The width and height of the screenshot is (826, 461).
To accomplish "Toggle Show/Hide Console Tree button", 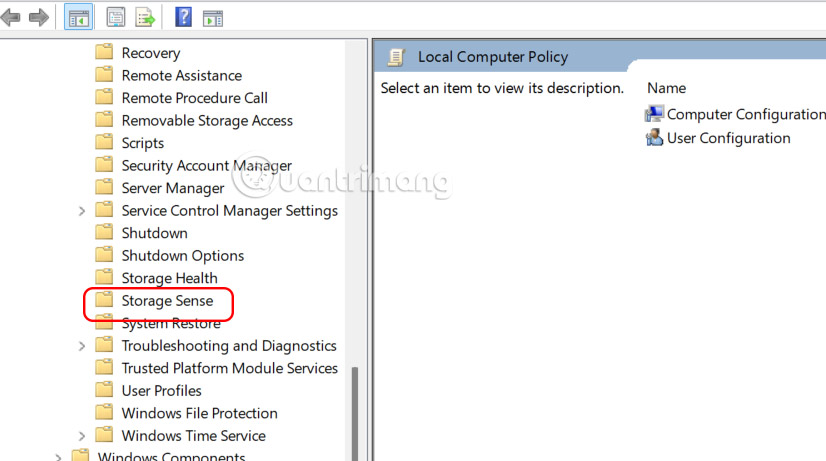I will point(78,17).
